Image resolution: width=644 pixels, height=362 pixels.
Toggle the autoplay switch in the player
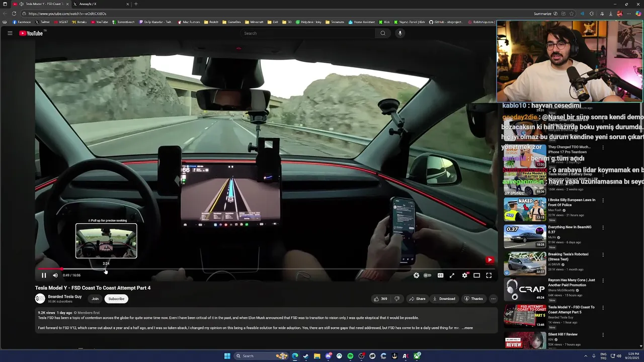click(x=427, y=275)
